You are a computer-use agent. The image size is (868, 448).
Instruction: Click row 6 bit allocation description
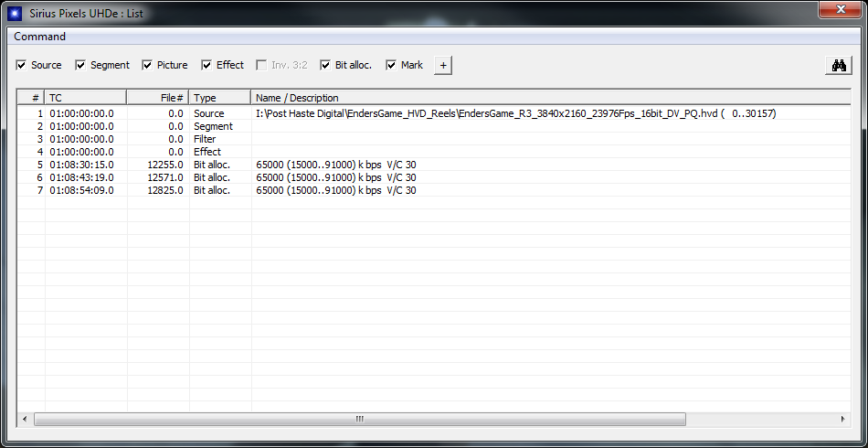pyautogui.click(x=336, y=177)
